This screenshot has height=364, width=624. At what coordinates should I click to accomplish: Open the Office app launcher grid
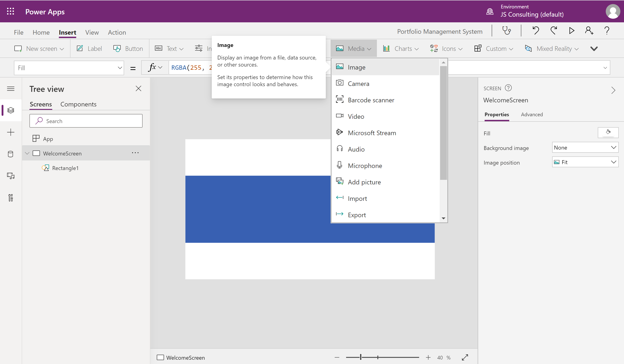[10, 11]
